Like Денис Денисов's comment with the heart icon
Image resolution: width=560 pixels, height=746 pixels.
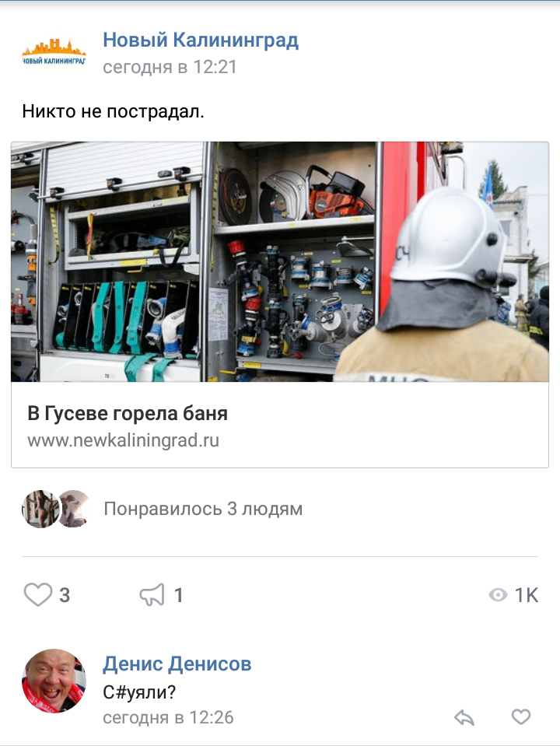point(520,716)
